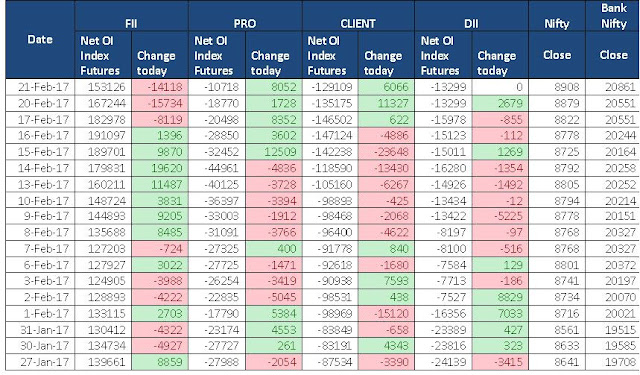
Task: Click PRO change value 12509
Action: coord(273,152)
